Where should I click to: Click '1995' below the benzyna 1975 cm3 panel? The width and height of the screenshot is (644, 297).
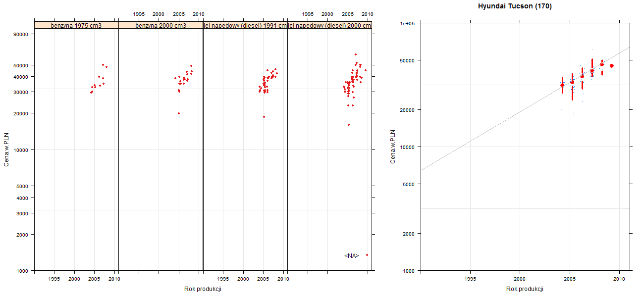[x=54, y=279]
